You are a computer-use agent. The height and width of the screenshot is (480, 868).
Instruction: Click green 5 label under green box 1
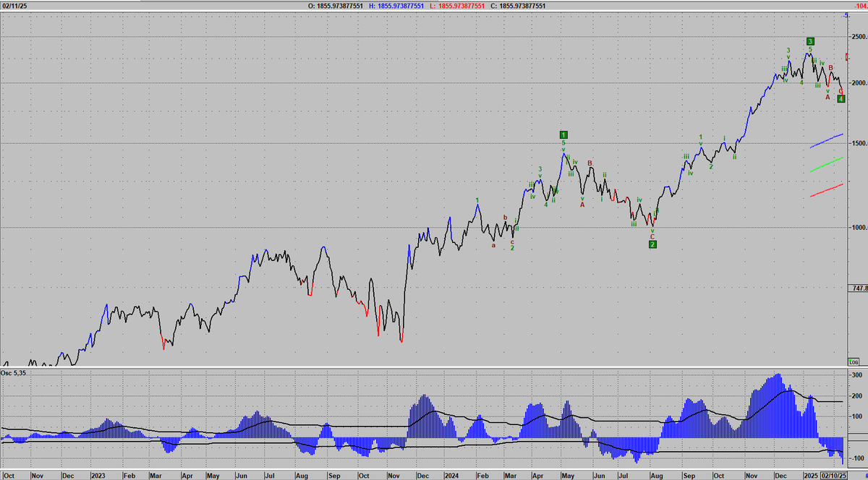point(563,142)
